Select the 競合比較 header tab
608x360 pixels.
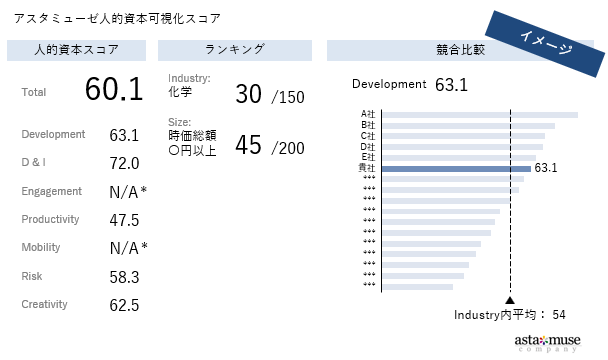click(x=460, y=50)
